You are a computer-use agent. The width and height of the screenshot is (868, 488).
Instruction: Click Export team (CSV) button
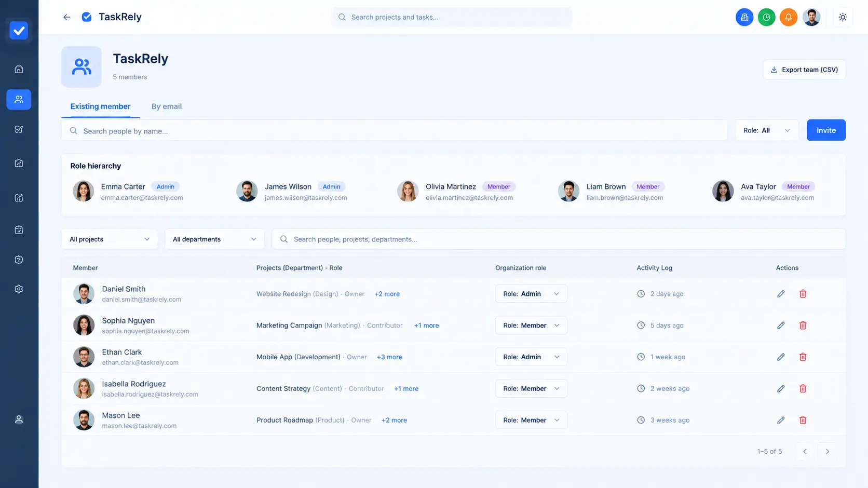804,70
